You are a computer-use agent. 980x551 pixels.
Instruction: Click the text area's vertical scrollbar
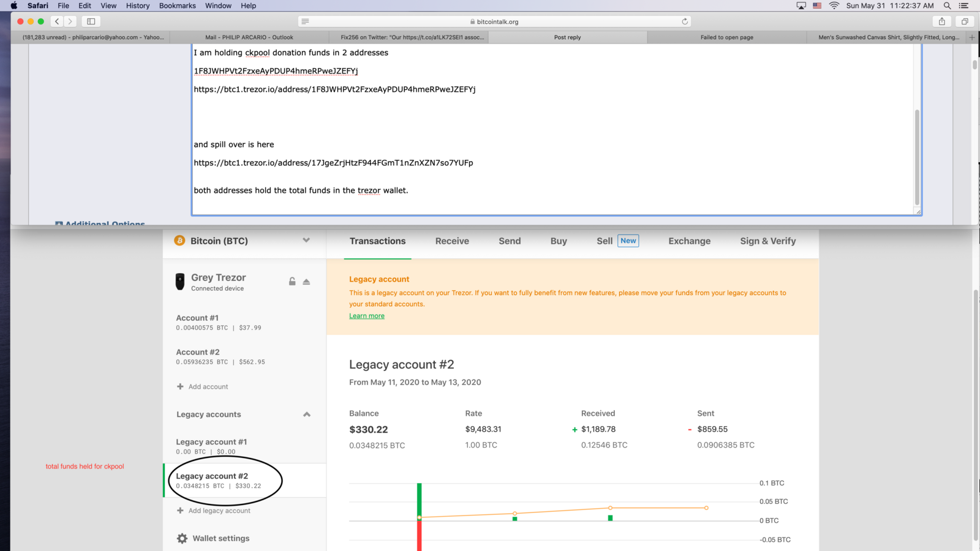pyautogui.click(x=917, y=158)
